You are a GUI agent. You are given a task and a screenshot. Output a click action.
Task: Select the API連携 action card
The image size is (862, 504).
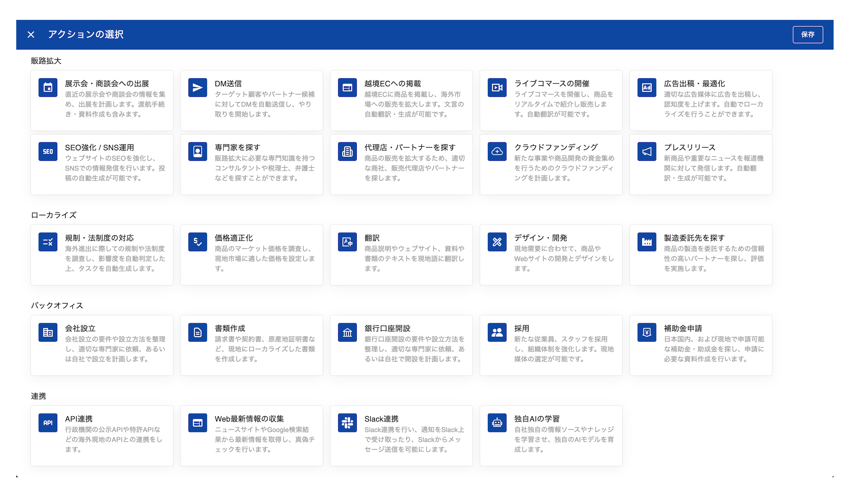coord(102,436)
